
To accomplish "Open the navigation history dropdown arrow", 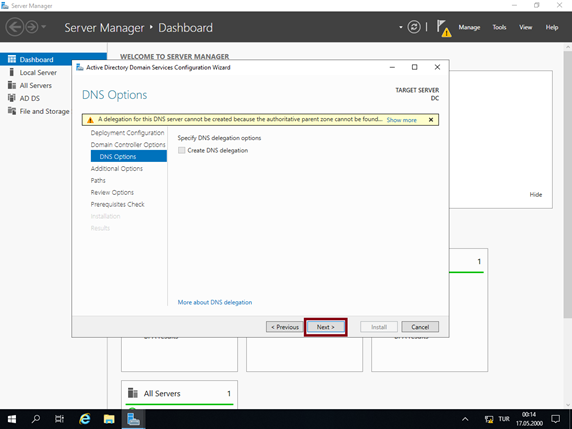I will click(x=43, y=27).
